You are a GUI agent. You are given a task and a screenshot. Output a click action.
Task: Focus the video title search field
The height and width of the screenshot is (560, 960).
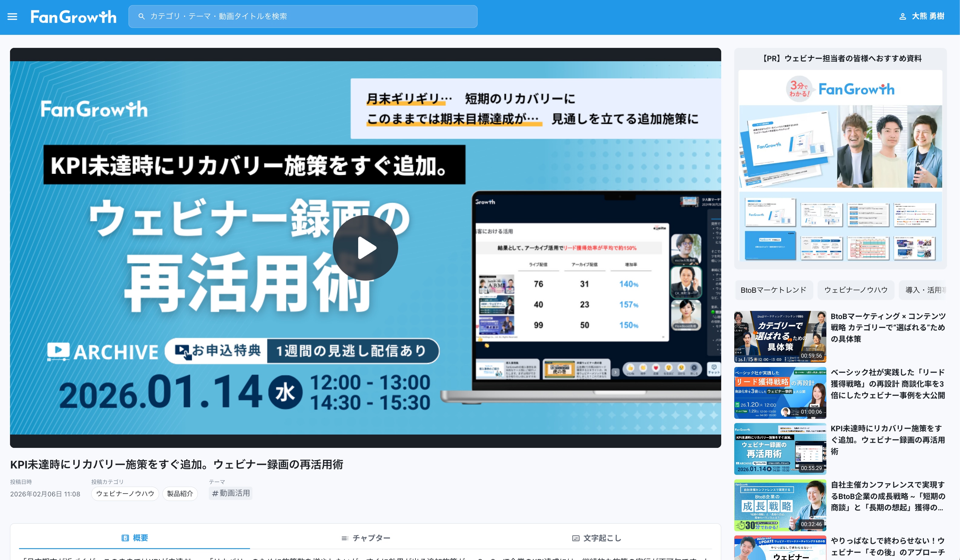[x=305, y=16]
